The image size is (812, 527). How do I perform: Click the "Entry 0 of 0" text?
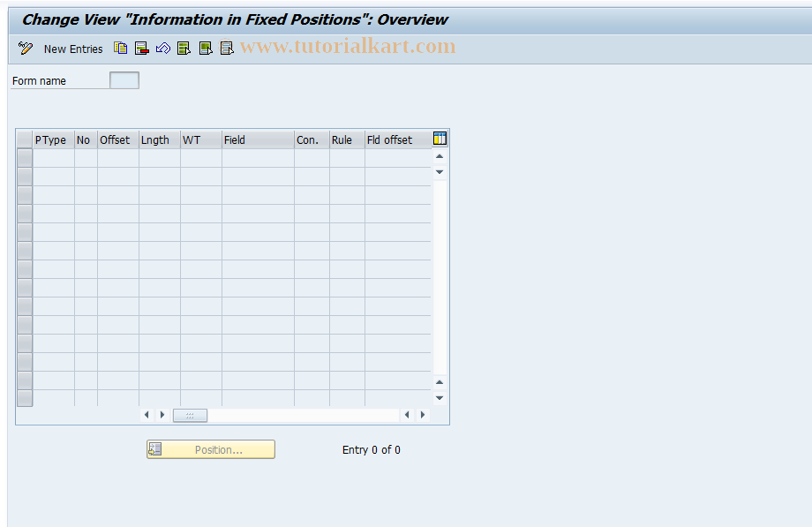[372, 450]
